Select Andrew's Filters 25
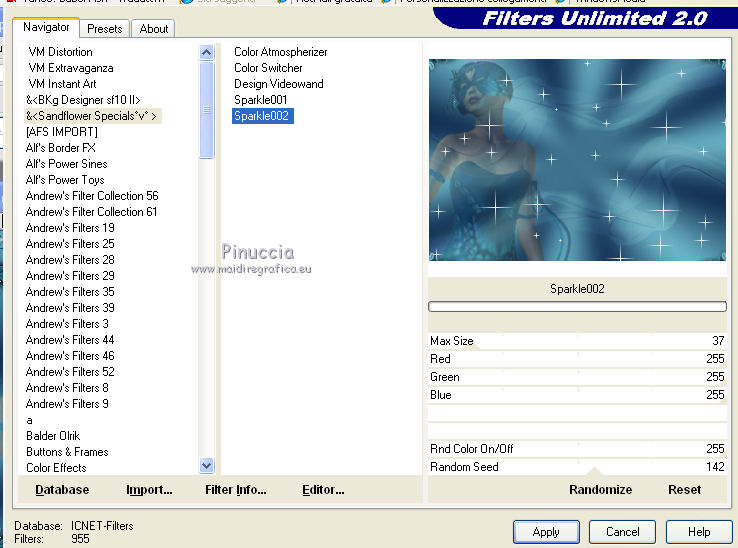 70,244
